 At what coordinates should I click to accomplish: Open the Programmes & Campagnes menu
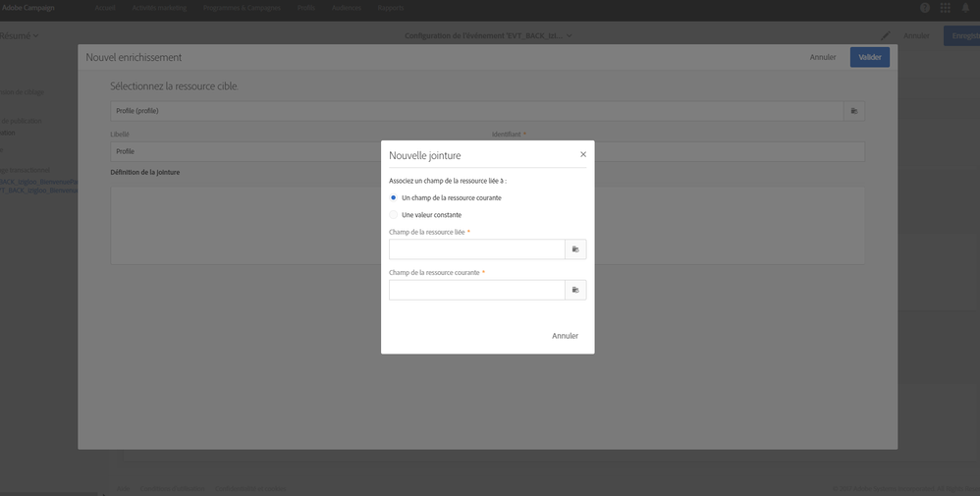click(243, 8)
